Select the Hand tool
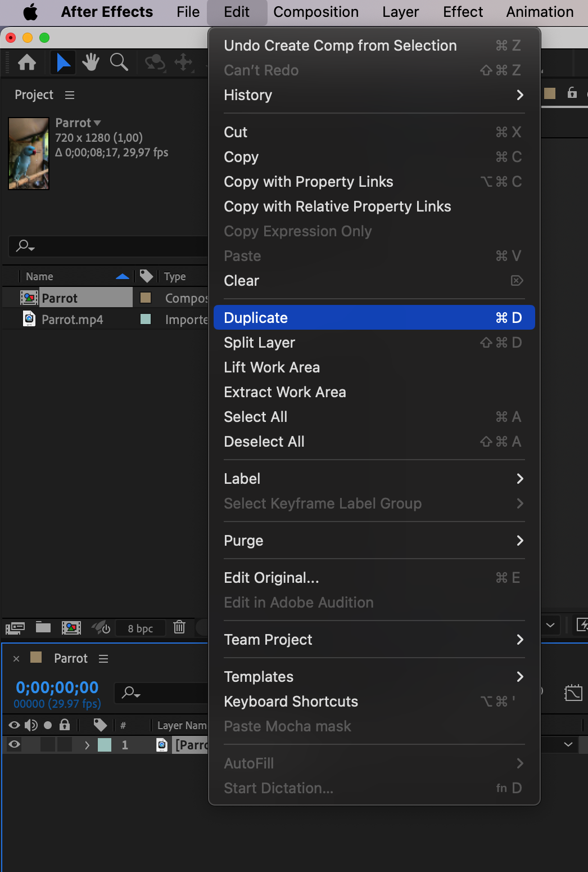Image resolution: width=588 pixels, height=872 pixels. [91, 62]
